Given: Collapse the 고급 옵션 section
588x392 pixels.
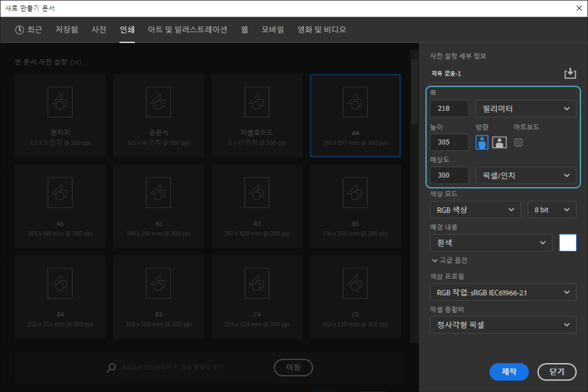Looking at the screenshot, I should point(449,260).
